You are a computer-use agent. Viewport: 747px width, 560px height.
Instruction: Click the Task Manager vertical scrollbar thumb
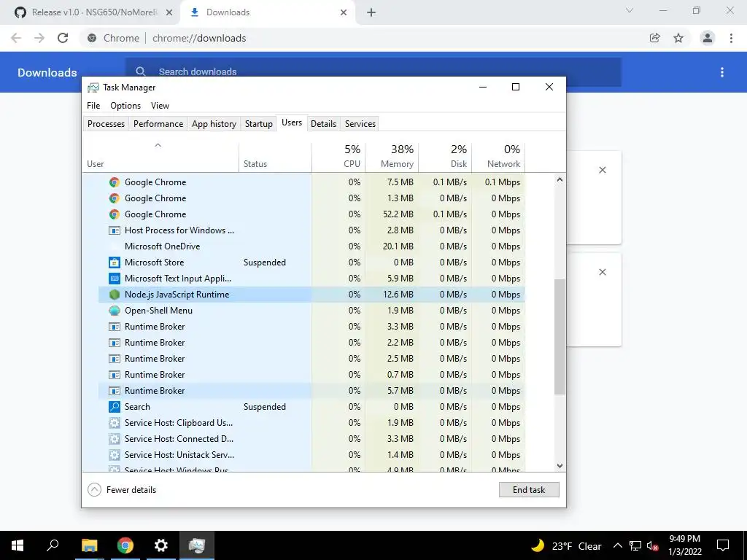[560, 337]
